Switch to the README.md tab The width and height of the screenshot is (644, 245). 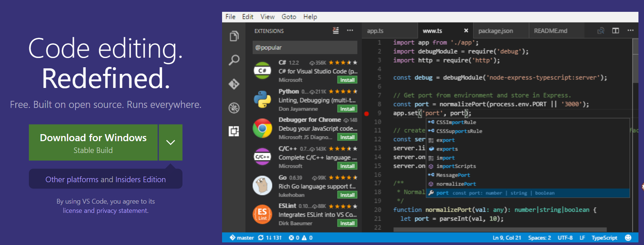click(x=556, y=31)
